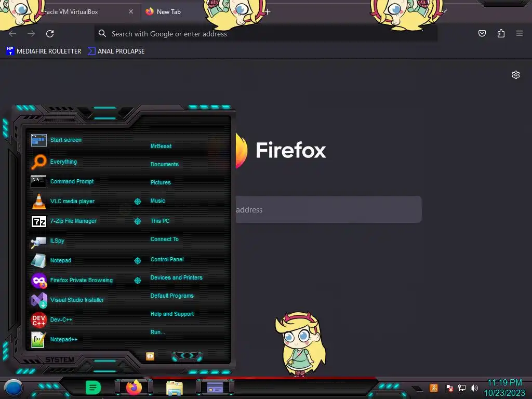
Task: Go forward in Firefox
Action: click(x=31, y=34)
